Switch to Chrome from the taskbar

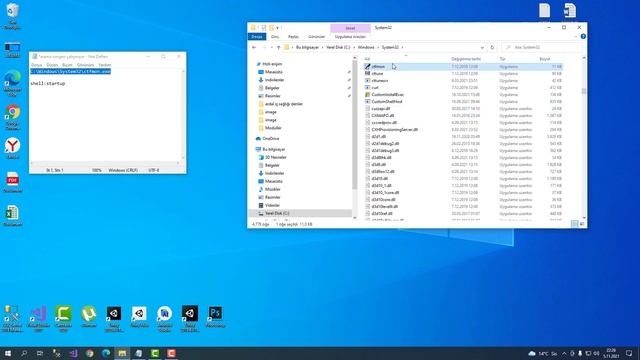(90, 353)
